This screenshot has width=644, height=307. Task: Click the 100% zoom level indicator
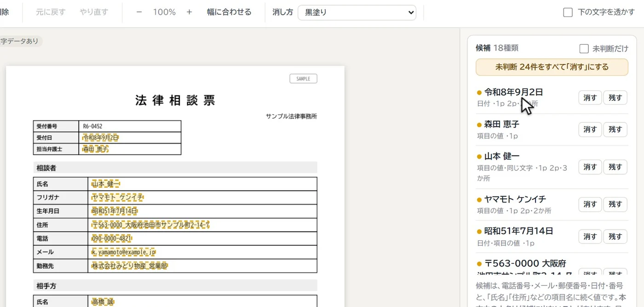[x=164, y=12]
